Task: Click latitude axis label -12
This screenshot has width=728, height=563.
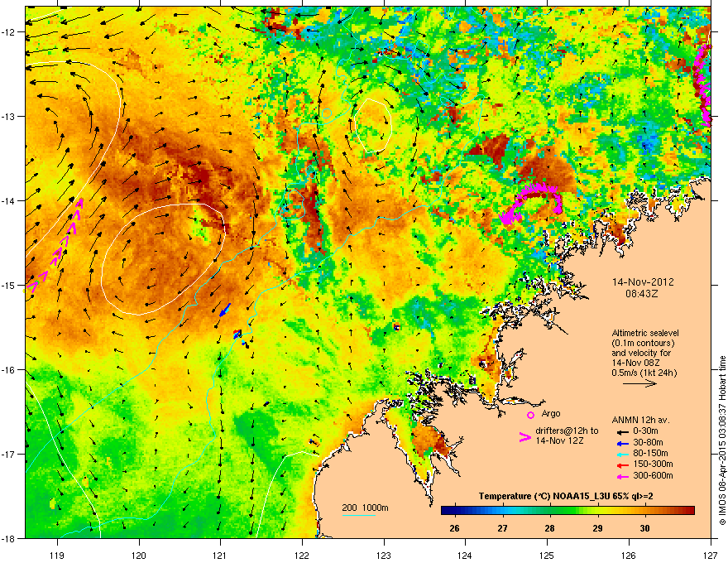Action: (9, 32)
